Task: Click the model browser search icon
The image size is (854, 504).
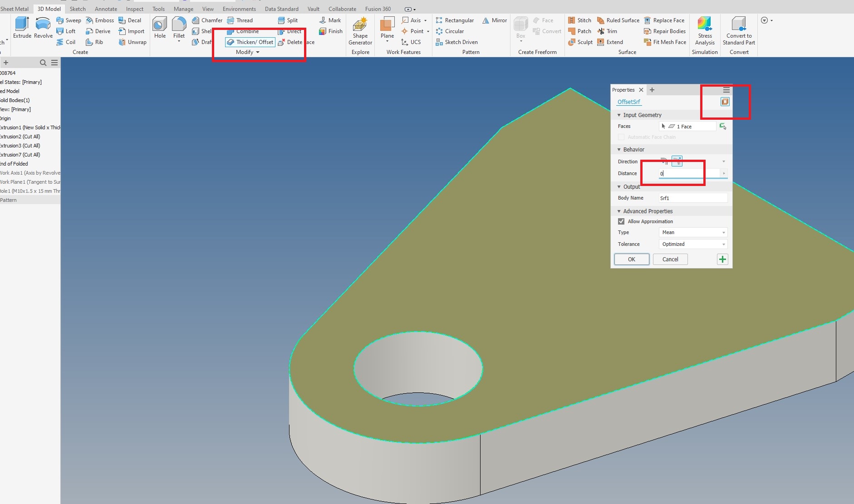Action: pyautogui.click(x=43, y=63)
